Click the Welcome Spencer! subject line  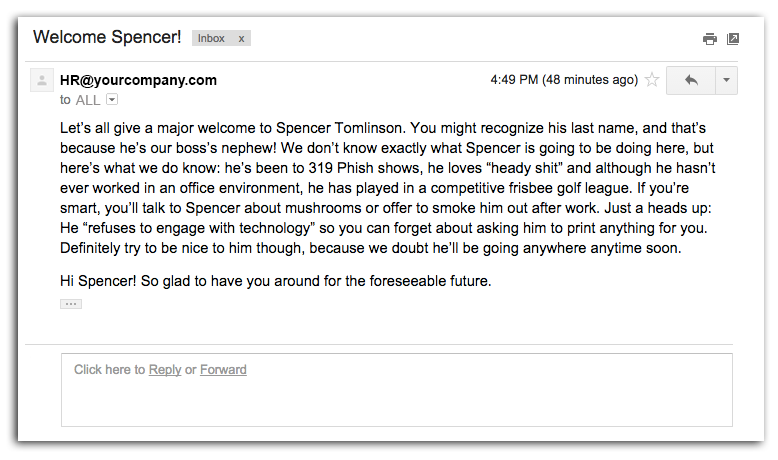click(107, 37)
